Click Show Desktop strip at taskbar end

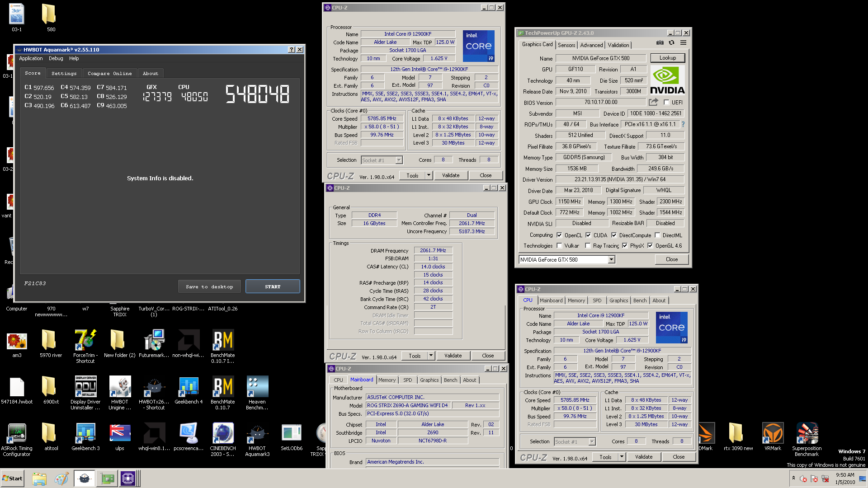tap(863, 479)
